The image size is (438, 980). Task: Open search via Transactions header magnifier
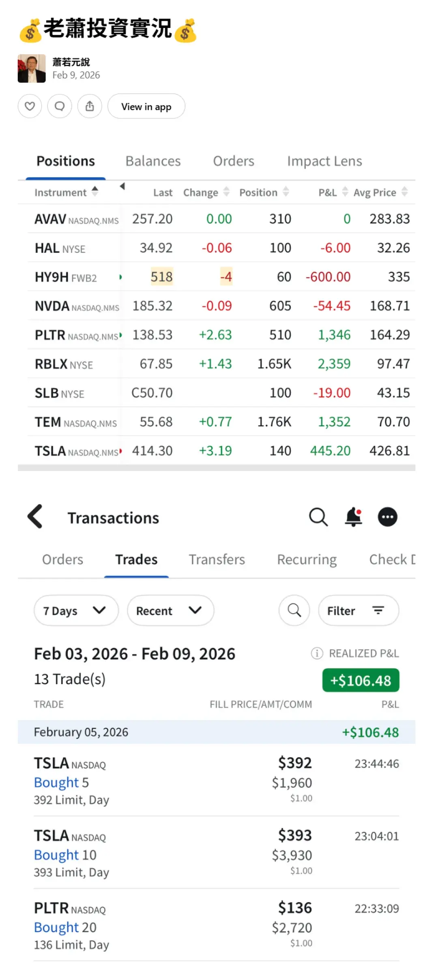click(x=318, y=517)
